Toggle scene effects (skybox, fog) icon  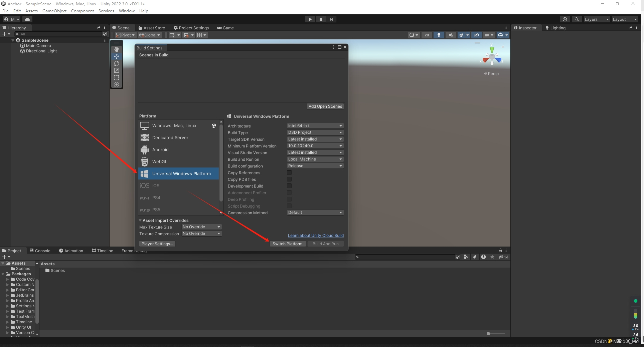461,35
